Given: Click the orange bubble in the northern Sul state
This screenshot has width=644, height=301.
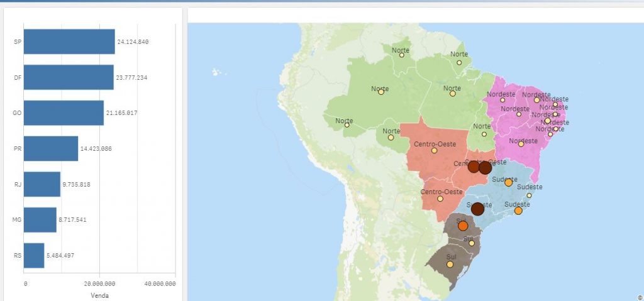Looking at the screenshot, I should [463, 226].
